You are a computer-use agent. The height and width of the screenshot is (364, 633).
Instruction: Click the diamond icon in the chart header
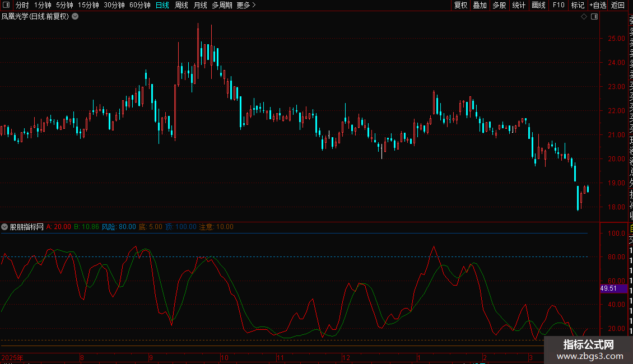[584, 17]
